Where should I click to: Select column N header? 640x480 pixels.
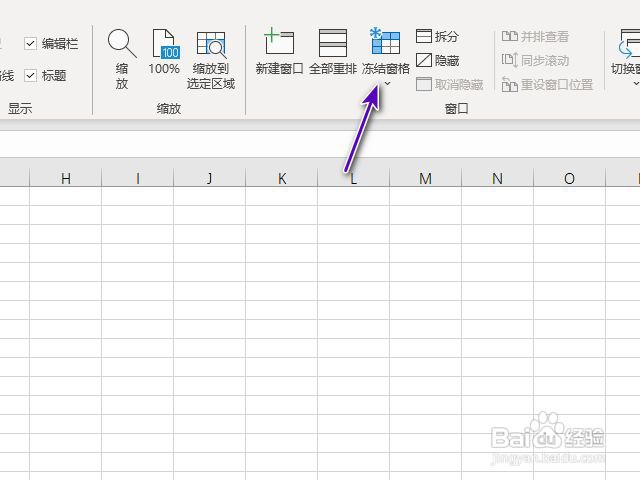(x=497, y=178)
